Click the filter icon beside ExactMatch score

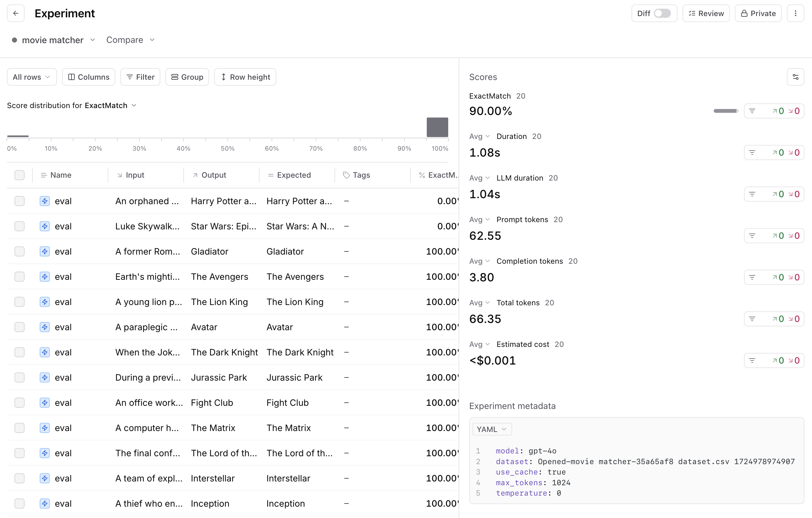[x=752, y=111]
